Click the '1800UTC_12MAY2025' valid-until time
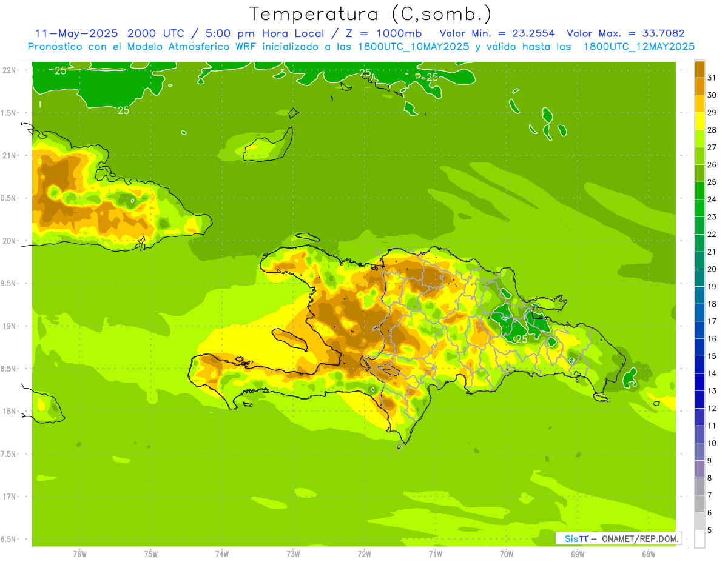 (639, 47)
